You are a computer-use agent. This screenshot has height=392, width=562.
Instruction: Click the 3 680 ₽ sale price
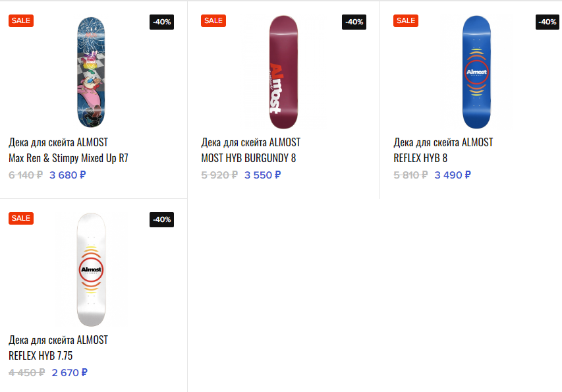67,175
